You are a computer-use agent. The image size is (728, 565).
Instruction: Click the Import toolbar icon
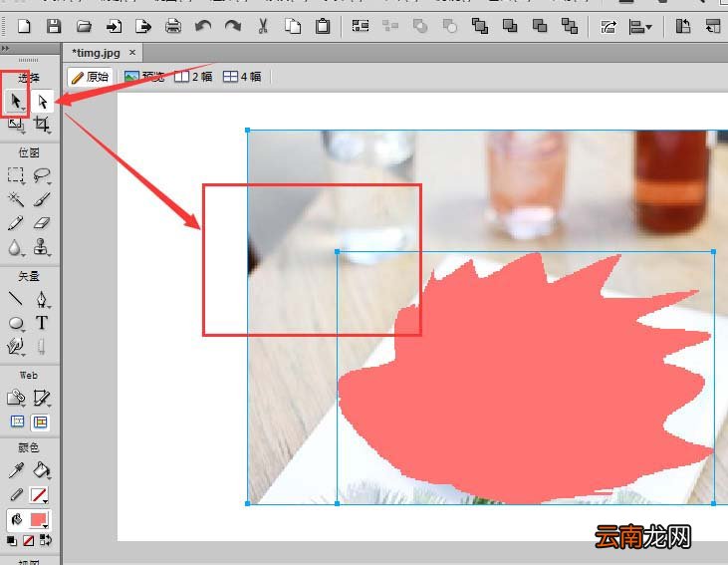click(114, 26)
